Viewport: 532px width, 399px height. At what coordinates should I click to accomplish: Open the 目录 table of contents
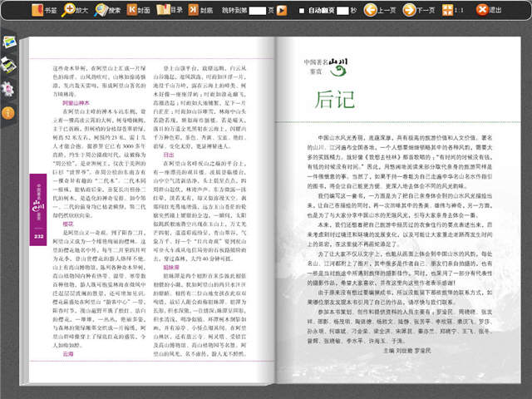click(x=170, y=10)
